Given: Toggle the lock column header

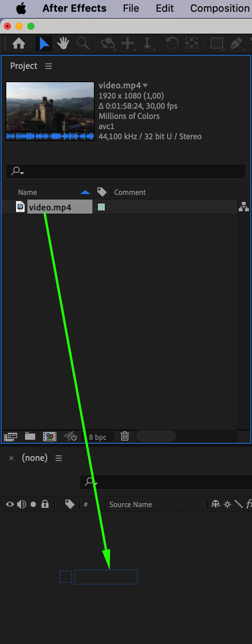Looking at the screenshot, I should 45,504.
